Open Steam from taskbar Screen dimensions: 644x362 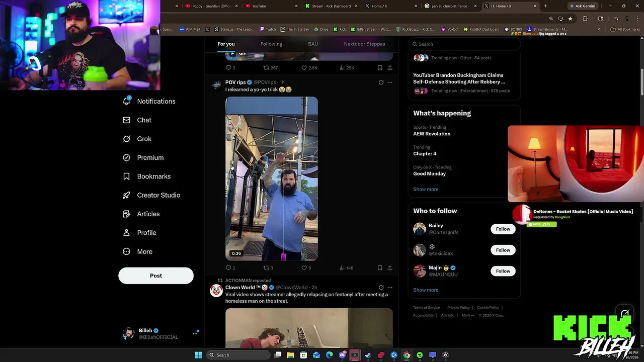point(368,355)
